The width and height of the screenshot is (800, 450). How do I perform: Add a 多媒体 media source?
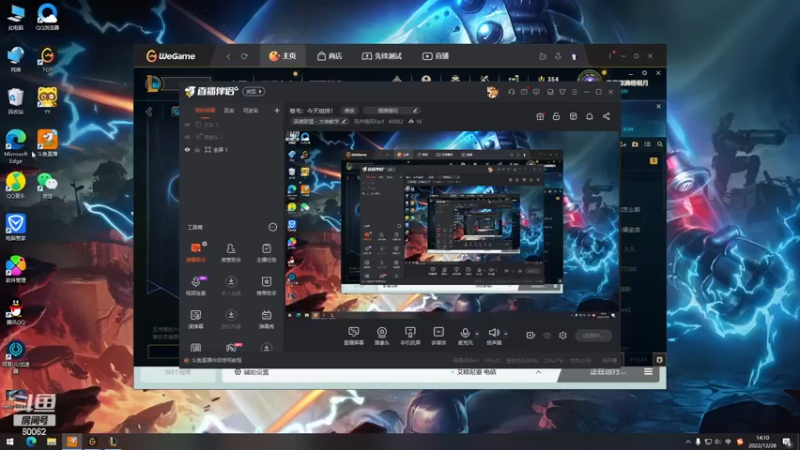pos(439,336)
